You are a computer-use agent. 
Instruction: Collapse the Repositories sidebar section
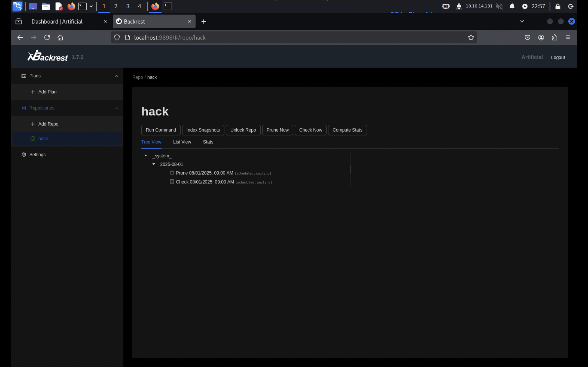116,108
